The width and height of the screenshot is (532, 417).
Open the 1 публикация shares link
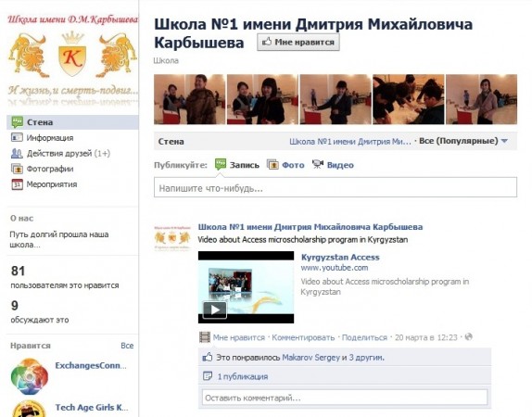pyautogui.click(x=243, y=376)
